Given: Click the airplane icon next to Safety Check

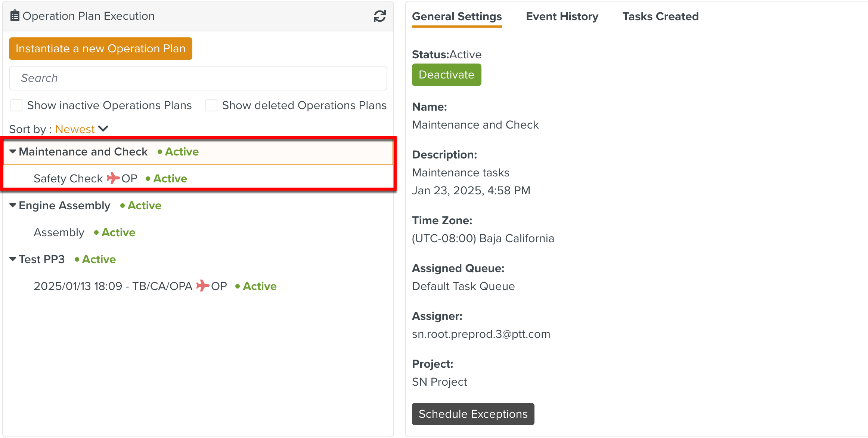Looking at the screenshot, I should pos(113,178).
